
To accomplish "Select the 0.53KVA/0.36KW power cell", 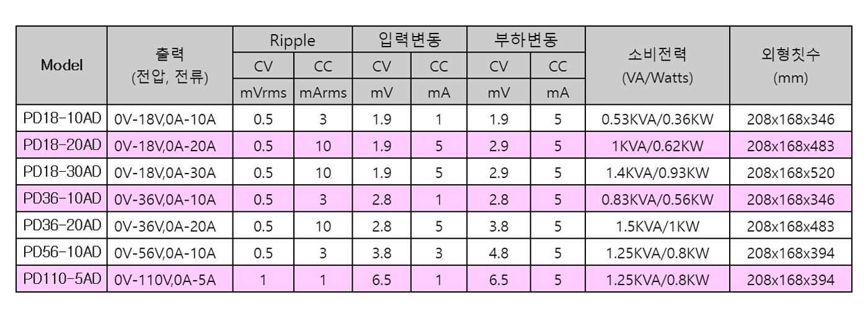I will click(x=657, y=118).
